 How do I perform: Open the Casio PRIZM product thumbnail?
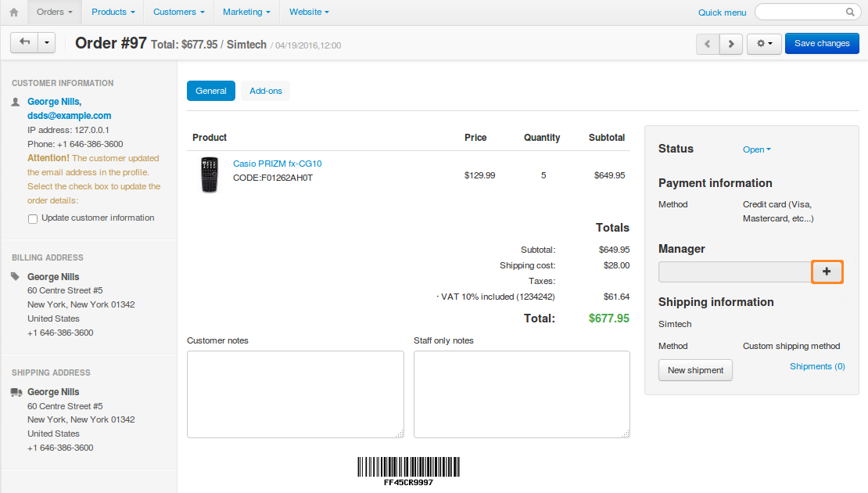pos(210,175)
